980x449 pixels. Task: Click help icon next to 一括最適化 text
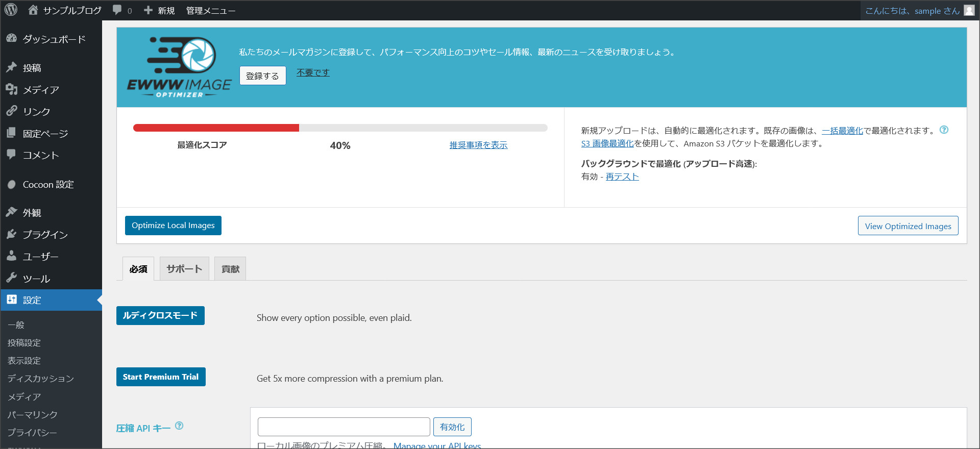tap(944, 130)
